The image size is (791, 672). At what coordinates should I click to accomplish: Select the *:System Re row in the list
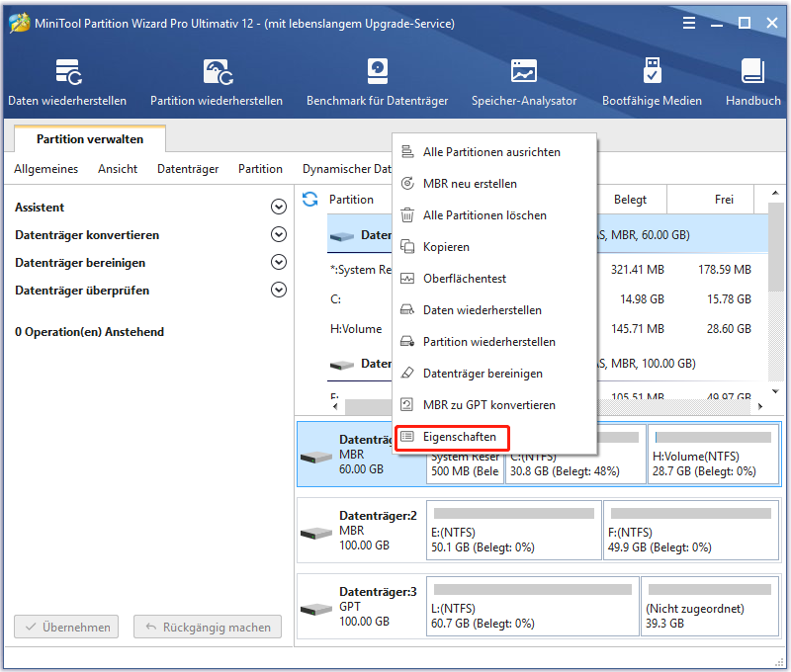coord(548,270)
